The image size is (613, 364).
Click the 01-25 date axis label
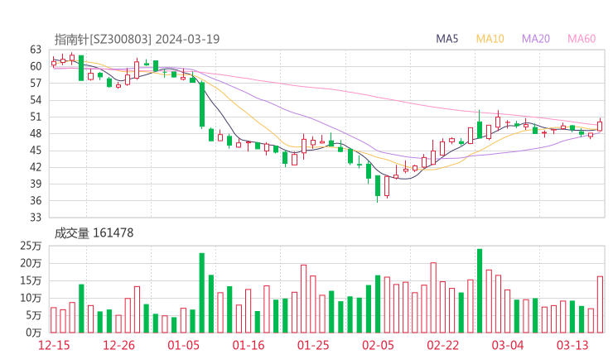pyautogui.click(x=313, y=345)
